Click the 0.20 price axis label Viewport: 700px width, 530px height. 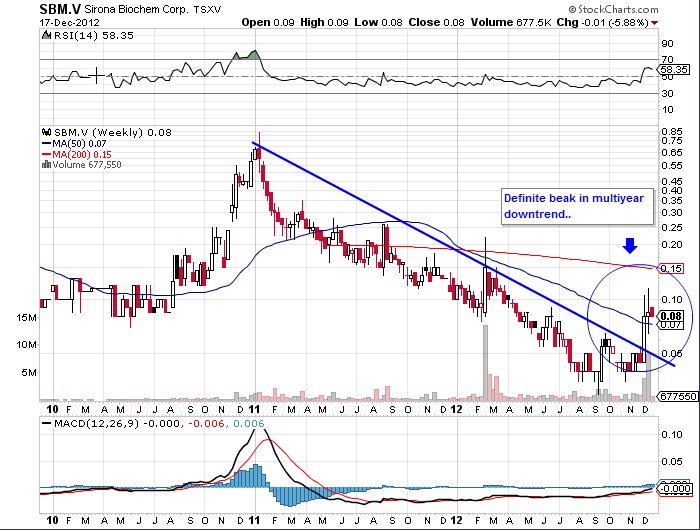click(672, 245)
